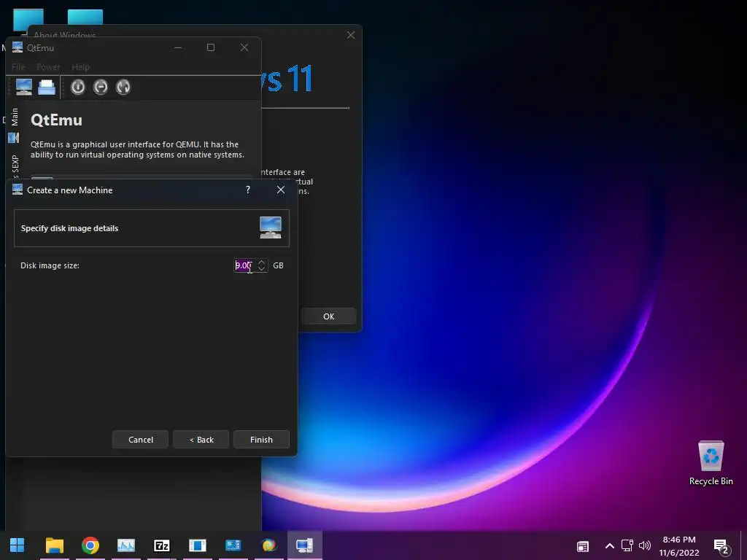Click the news widget icon in system tray

583,546
